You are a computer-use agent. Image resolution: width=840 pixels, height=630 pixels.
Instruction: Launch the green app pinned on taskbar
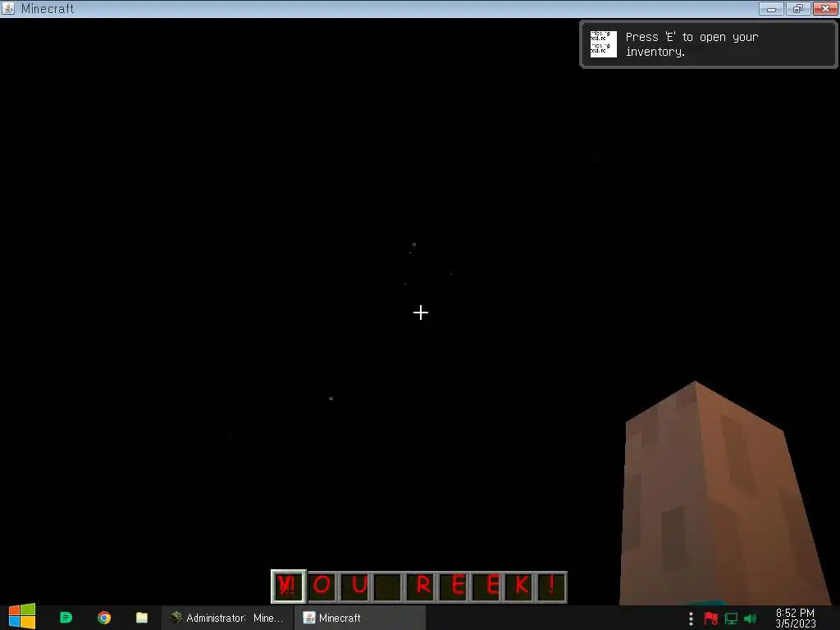[x=66, y=618]
